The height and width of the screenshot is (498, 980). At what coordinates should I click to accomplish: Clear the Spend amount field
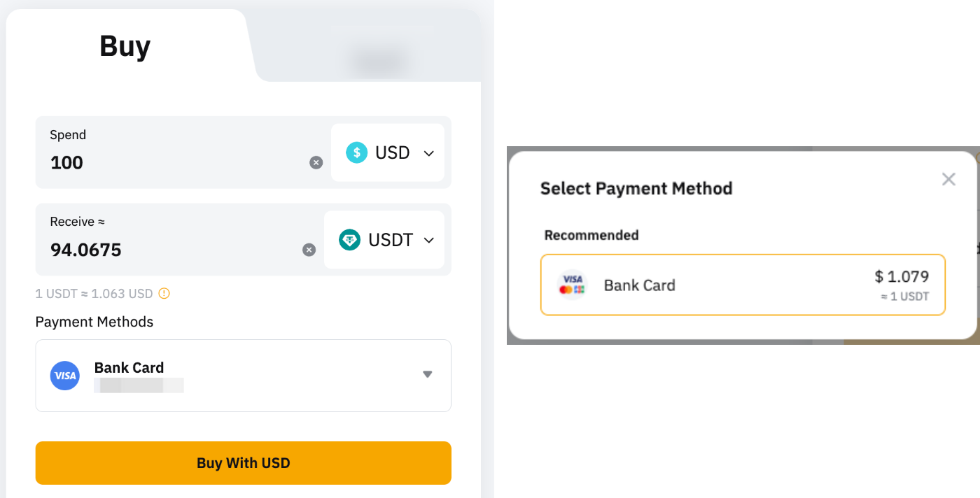[316, 163]
